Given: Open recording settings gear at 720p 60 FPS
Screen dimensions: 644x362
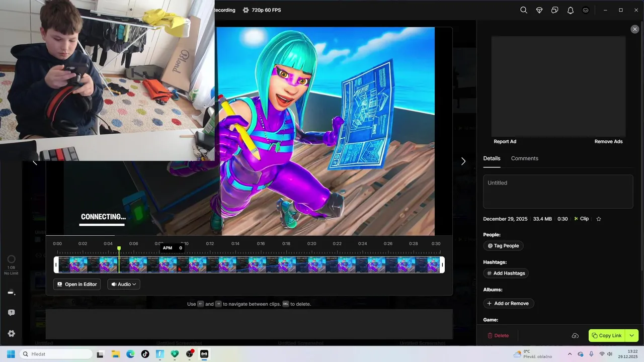Looking at the screenshot, I should tap(246, 10).
